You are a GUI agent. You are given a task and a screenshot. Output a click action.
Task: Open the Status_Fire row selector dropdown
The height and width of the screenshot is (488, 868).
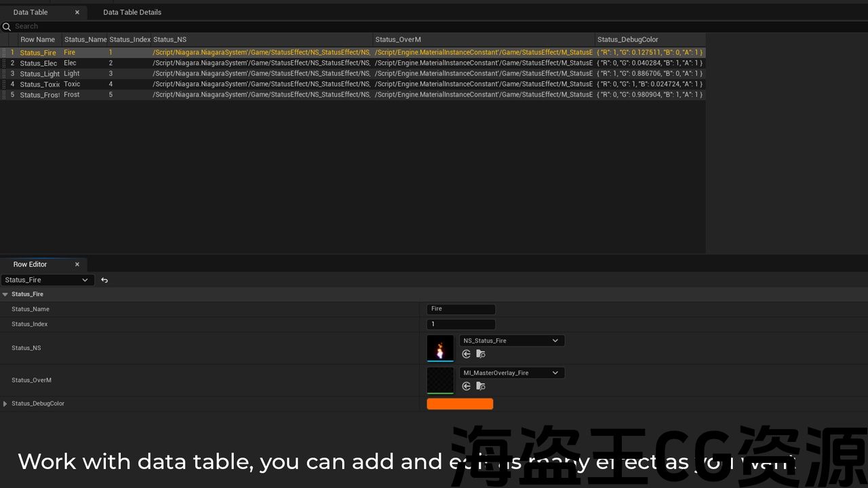pos(47,280)
